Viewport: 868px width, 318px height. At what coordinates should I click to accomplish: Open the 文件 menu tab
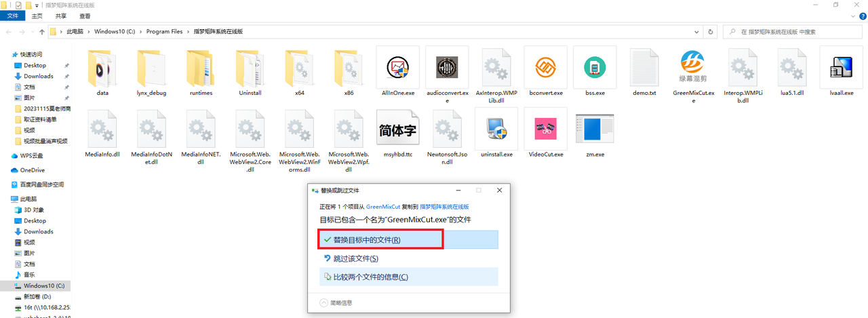pos(13,16)
